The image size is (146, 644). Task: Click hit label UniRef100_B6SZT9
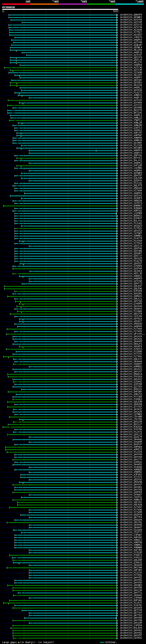131,110
